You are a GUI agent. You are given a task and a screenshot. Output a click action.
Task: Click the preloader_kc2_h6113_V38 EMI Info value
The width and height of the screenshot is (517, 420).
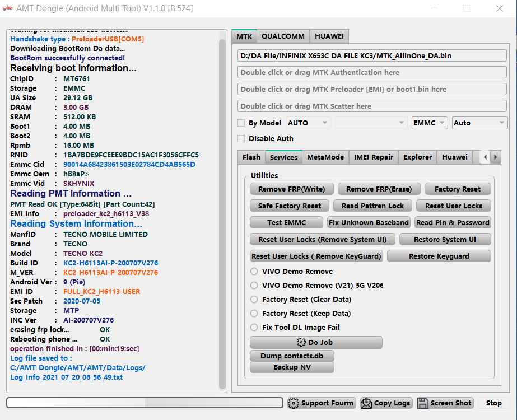pos(106,213)
